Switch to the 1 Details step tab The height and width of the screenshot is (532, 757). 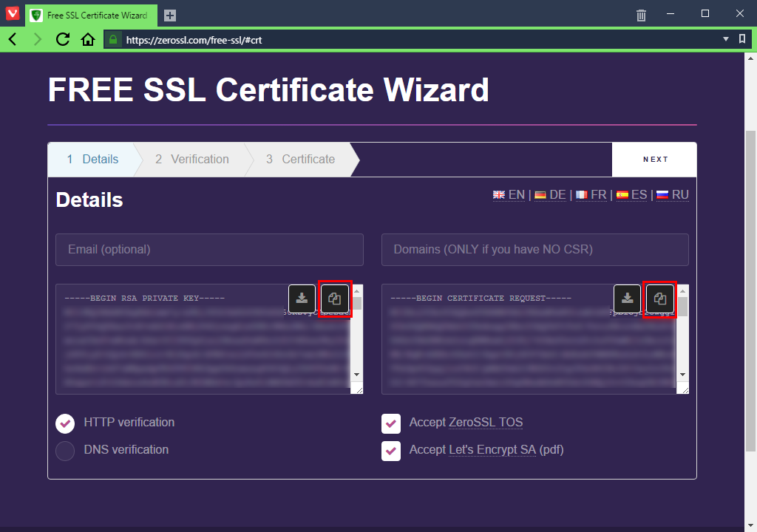[92, 160]
